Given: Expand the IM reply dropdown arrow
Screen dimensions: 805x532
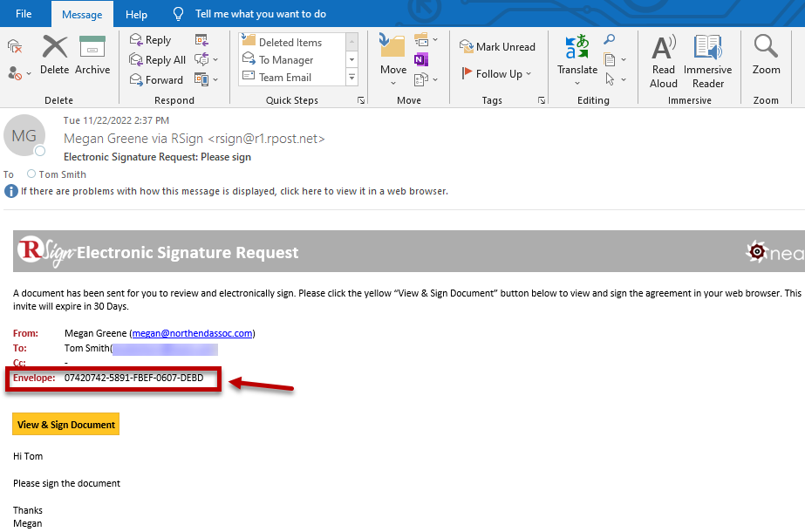Looking at the screenshot, I should click(215, 59).
